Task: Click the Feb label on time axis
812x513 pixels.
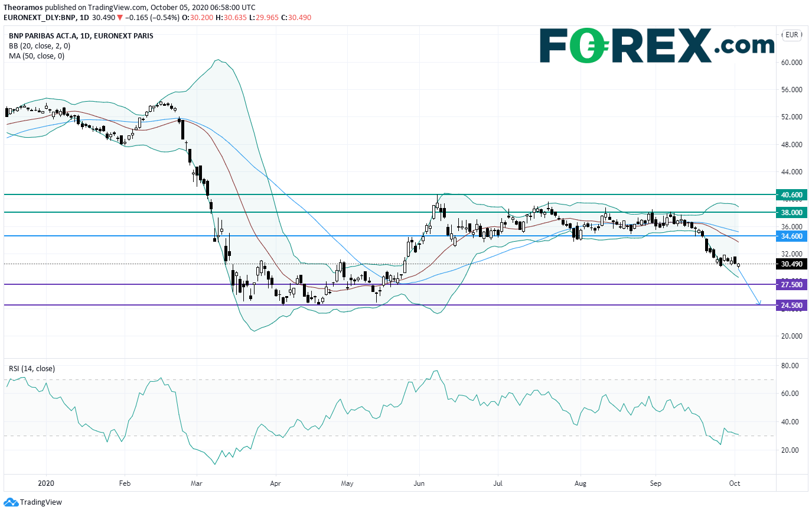Action: pyautogui.click(x=124, y=482)
